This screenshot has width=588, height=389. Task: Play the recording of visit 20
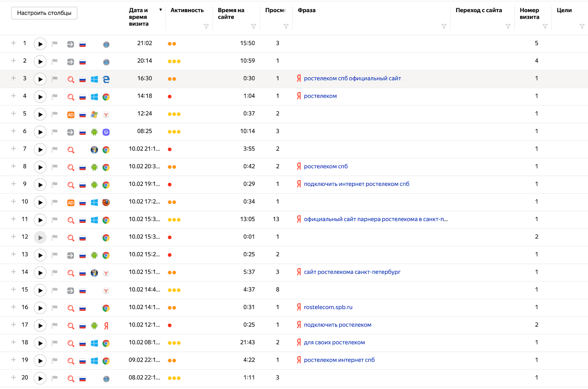pos(40,378)
